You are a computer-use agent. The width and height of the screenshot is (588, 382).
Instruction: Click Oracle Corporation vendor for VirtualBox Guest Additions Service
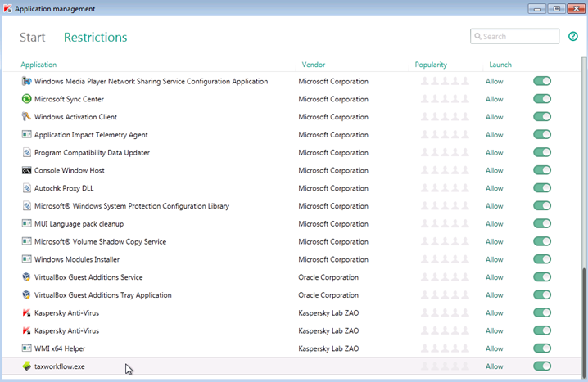pyautogui.click(x=328, y=277)
